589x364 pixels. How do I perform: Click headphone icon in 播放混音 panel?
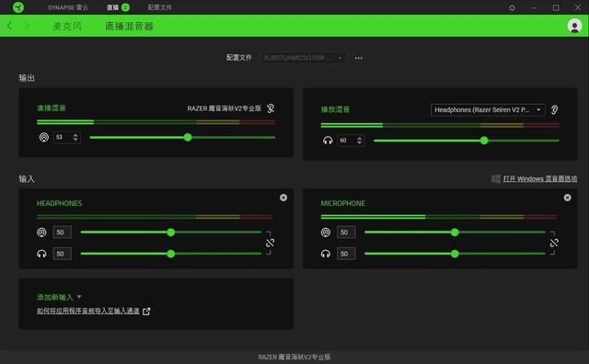pos(328,141)
